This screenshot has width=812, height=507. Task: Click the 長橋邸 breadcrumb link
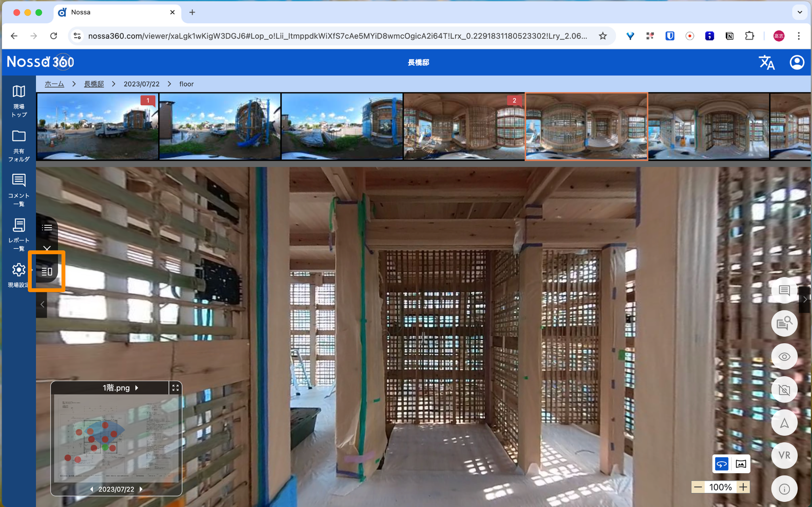click(94, 84)
